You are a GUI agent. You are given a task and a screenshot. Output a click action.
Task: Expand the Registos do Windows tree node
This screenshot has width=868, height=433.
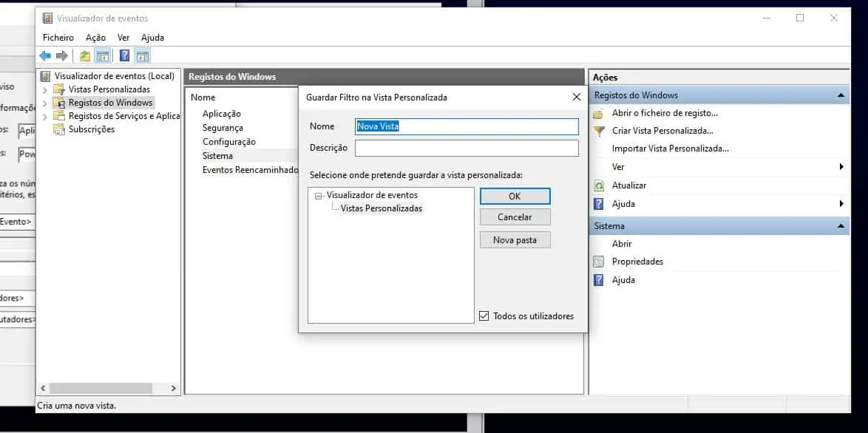pos(45,103)
